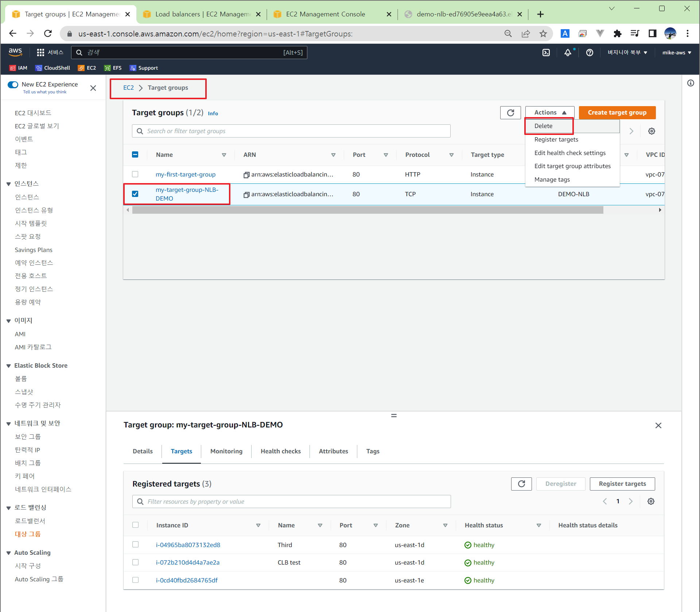Select instance i-04965ba8073132ed8 checkbox
Viewport: 700px width, 612px height.
(x=135, y=545)
